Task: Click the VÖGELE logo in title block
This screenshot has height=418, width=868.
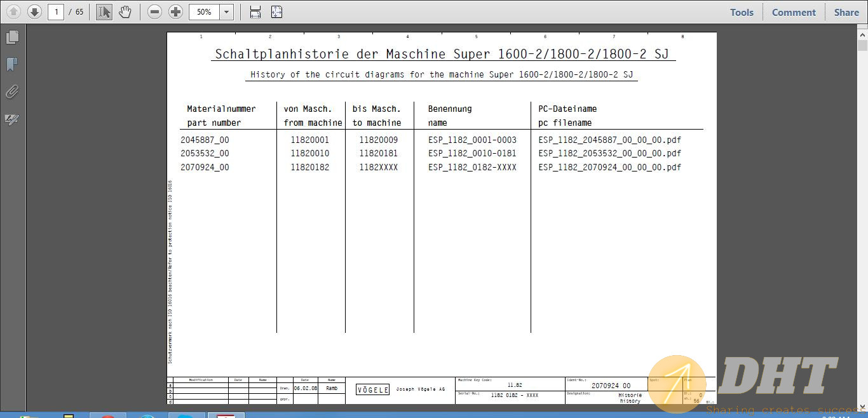Action: point(372,390)
